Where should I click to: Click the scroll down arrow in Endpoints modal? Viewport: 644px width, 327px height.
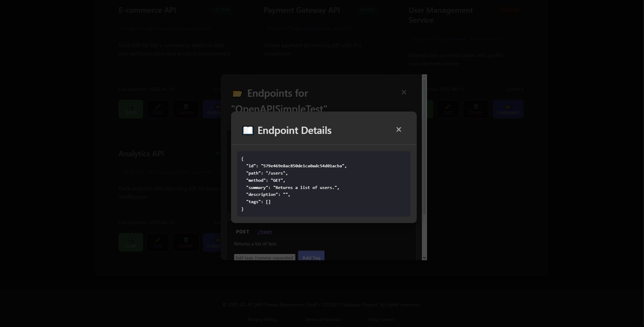click(424, 257)
